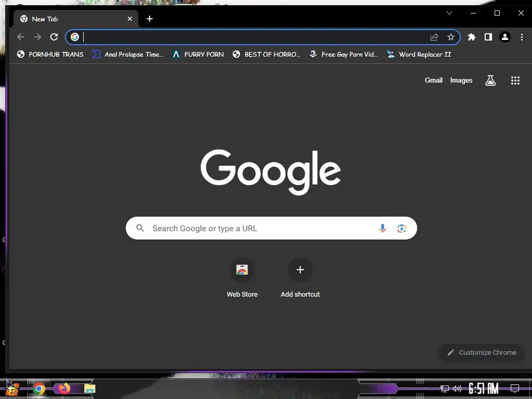The image size is (532, 399).
Task: Bookmark this tab with the star icon
Action: (x=450, y=37)
